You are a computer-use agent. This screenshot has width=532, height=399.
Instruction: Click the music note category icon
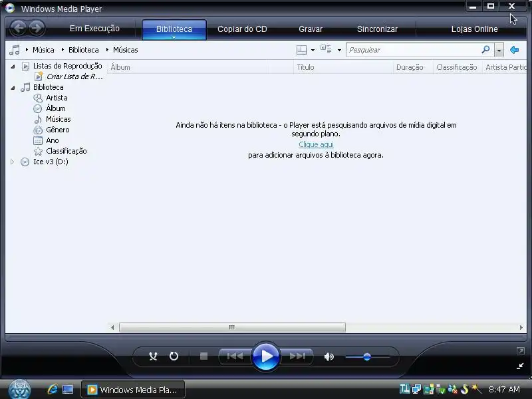click(x=14, y=50)
